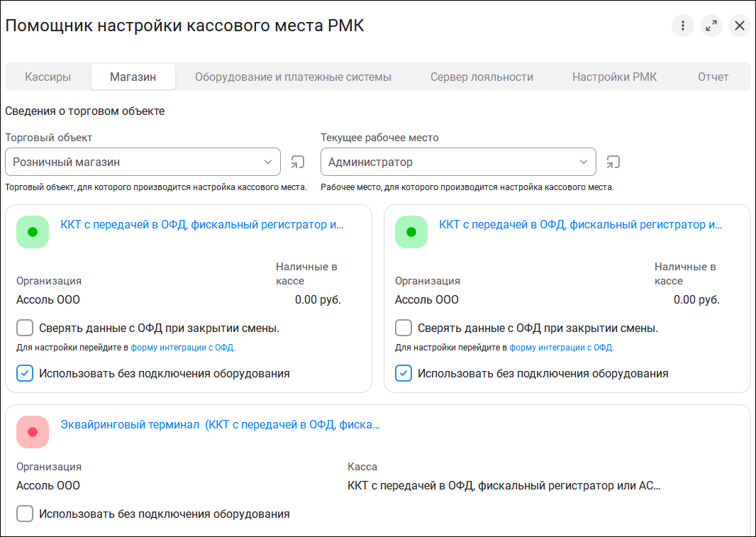Enable Сверять данные с ОФД in left card

click(25, 328)
